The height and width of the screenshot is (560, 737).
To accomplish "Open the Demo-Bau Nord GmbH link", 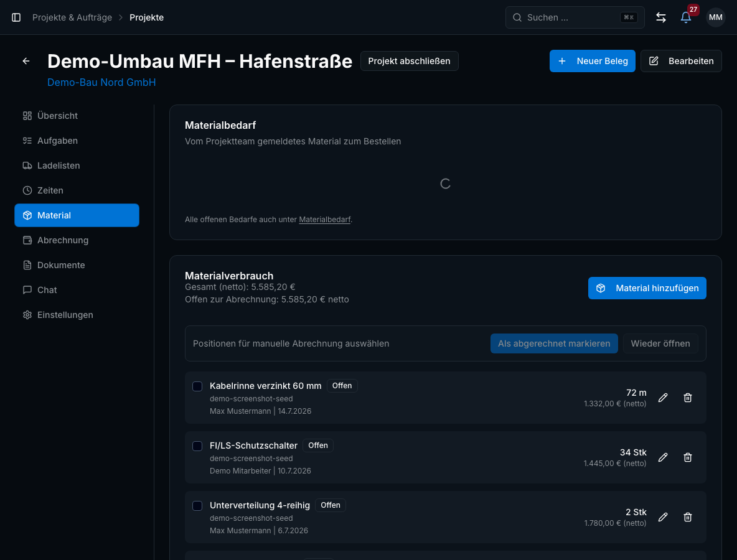I will [x=101, y=82].
